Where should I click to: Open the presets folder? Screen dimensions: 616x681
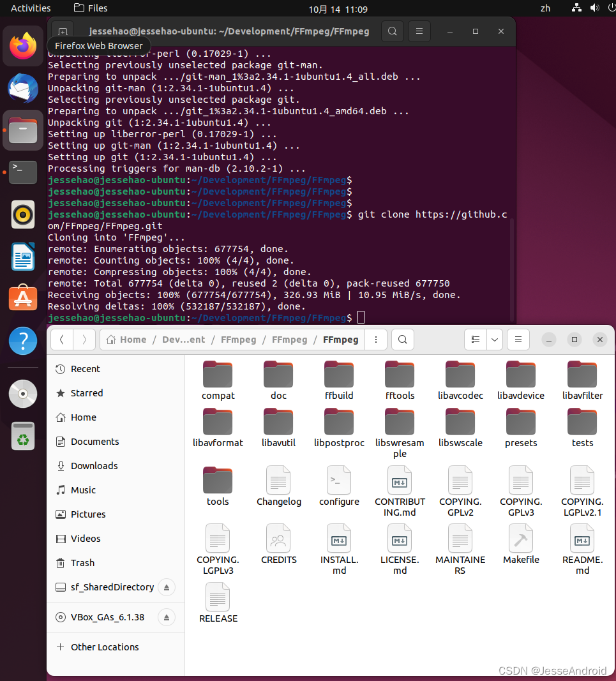(521, 428)
